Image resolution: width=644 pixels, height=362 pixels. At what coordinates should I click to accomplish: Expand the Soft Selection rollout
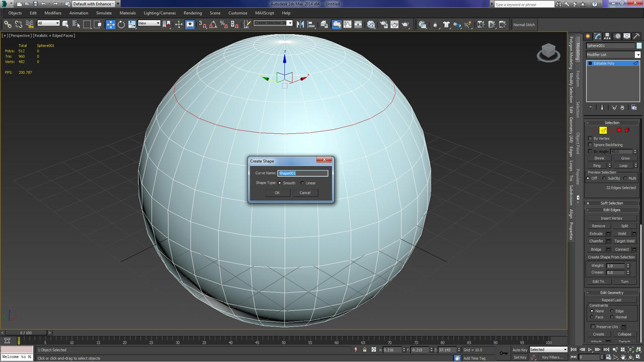pos(612,203)
